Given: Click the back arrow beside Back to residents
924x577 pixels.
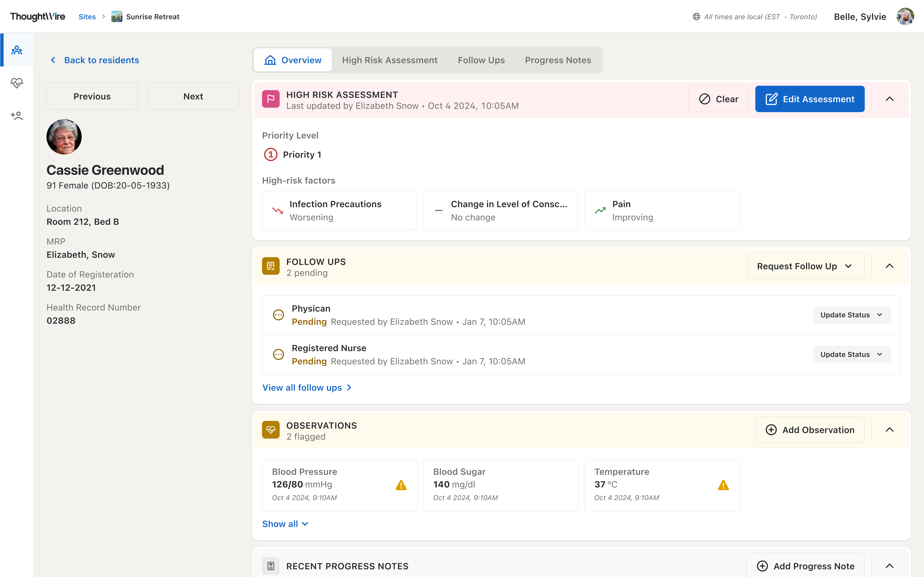Looking at the screenshot, I should (53, 60).
